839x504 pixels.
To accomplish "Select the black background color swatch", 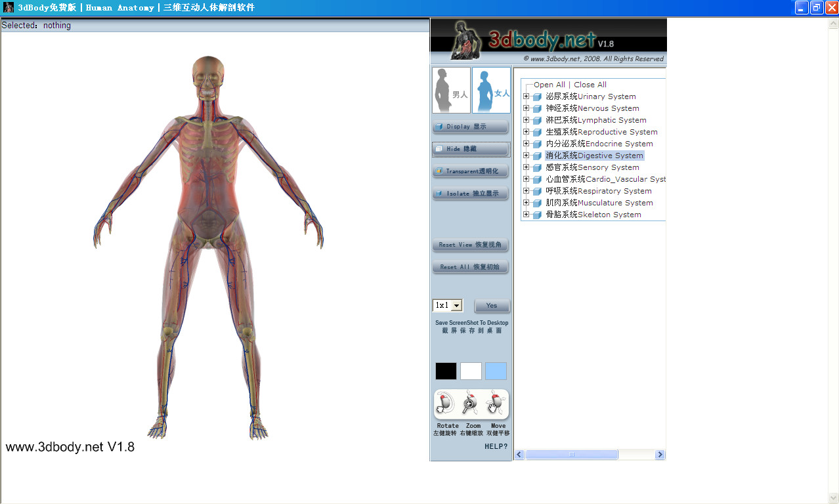I will click(445, 371).
